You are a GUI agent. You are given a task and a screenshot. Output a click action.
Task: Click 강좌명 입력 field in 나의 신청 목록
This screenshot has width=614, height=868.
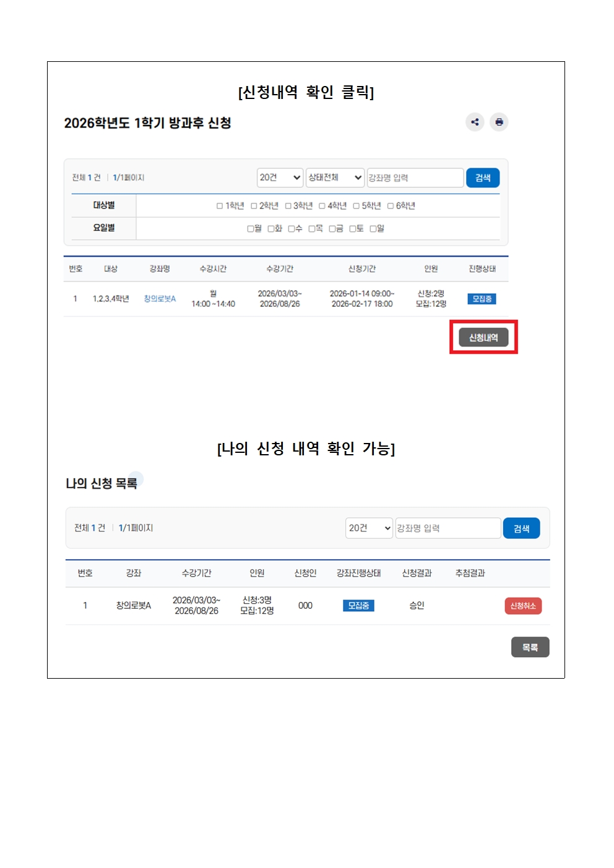pyautogui.click(x=448, y=528)
